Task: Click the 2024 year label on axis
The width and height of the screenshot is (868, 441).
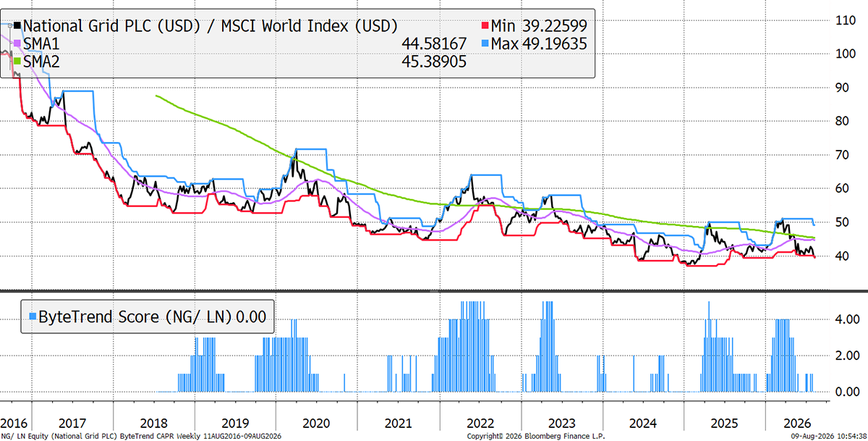Action: [644, 422]
